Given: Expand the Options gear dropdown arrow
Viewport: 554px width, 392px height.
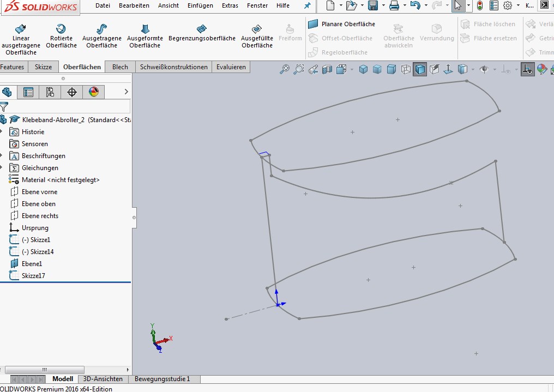Looking at the screenshot, I should point(518,5).
